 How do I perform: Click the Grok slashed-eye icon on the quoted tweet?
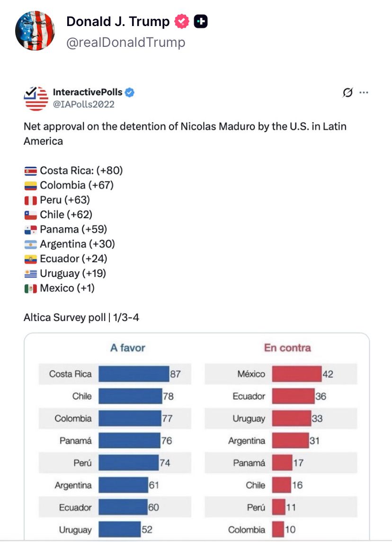coord(347,93)
